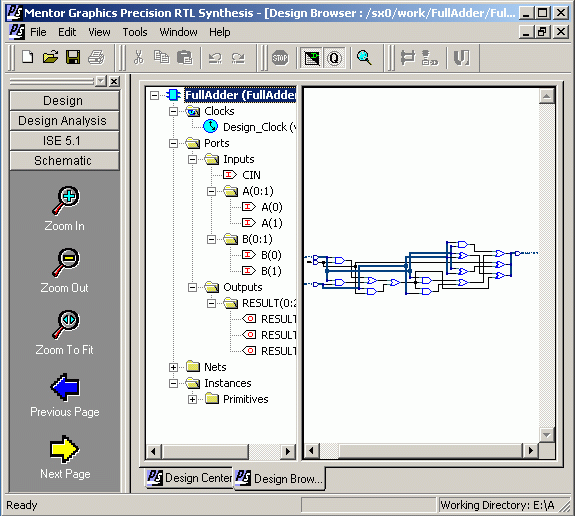The width and height of the screenshot is (575, 516).
Task: Click the Save floppy disk icon
Action: click(73, 58)
